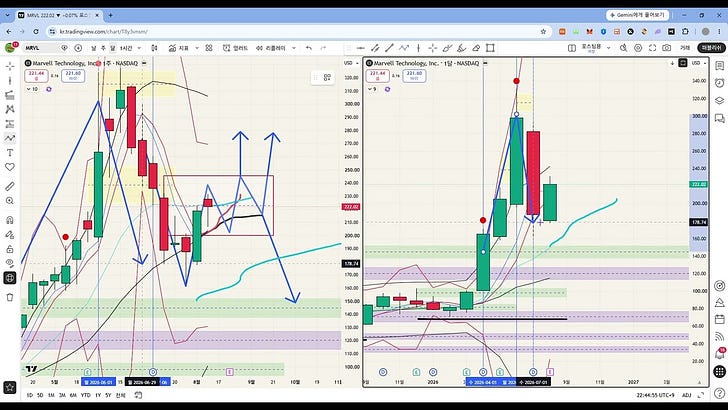
Task: Open the layers icon in right sidebar
Action: (719, 101)
